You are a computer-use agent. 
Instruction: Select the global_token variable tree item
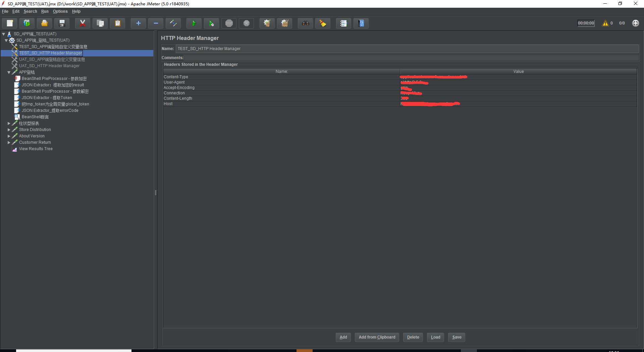(x=55, y=104)
